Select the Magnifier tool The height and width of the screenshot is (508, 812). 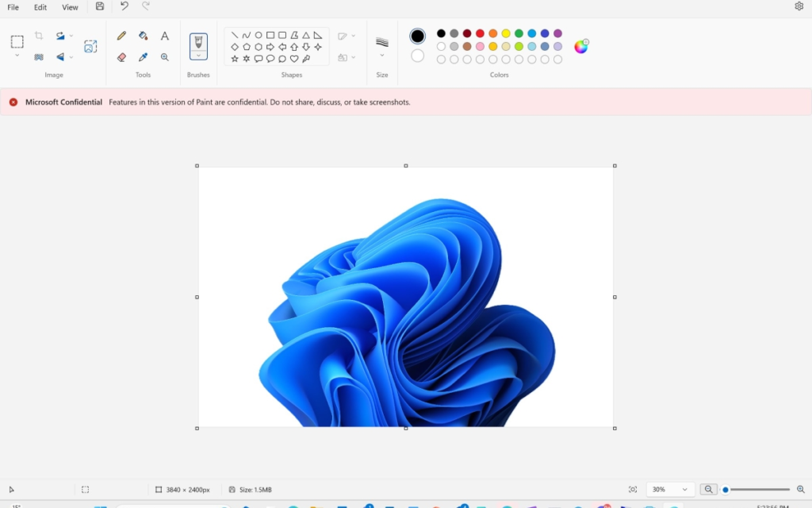tap(165, 57)
